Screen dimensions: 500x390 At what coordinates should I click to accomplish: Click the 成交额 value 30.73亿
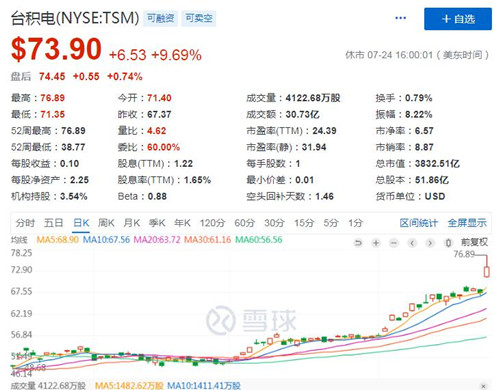[303, 114]
